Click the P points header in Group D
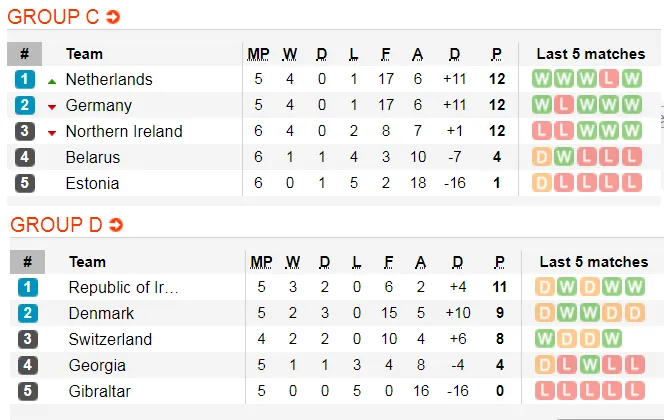 pos(498,261)
